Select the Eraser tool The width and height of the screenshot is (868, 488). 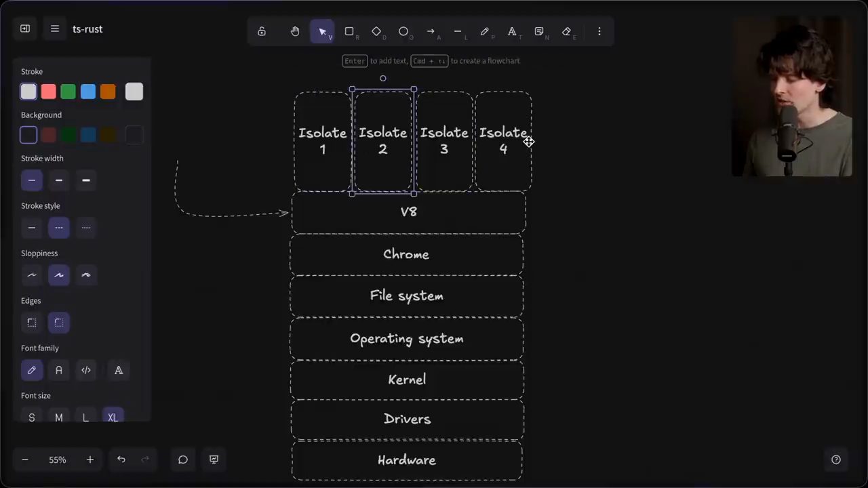pyautogui.click(x=566, y=31)
